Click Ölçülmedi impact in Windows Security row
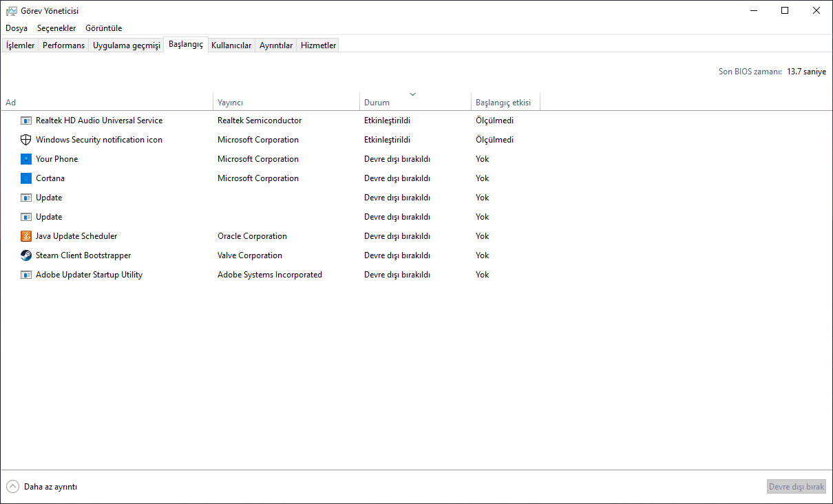 coord(494,140)
